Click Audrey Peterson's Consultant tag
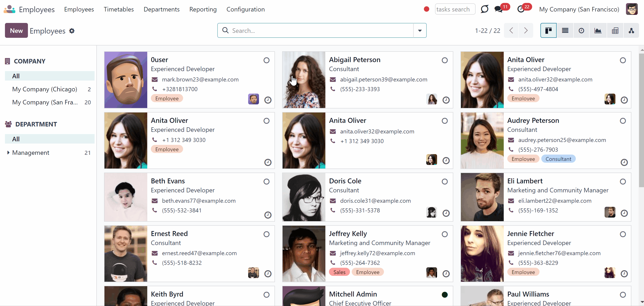 (558, 159)
